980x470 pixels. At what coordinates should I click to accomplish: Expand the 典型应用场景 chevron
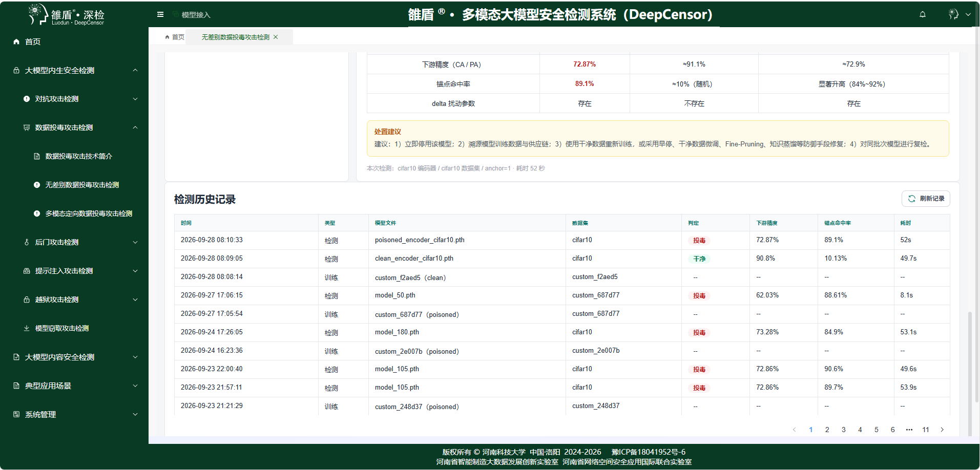(x=135, y=386)
